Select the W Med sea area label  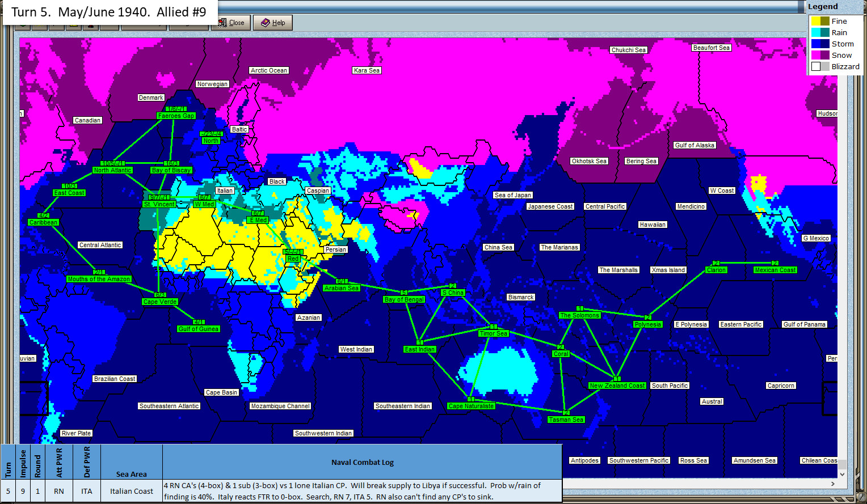[204, 204]
